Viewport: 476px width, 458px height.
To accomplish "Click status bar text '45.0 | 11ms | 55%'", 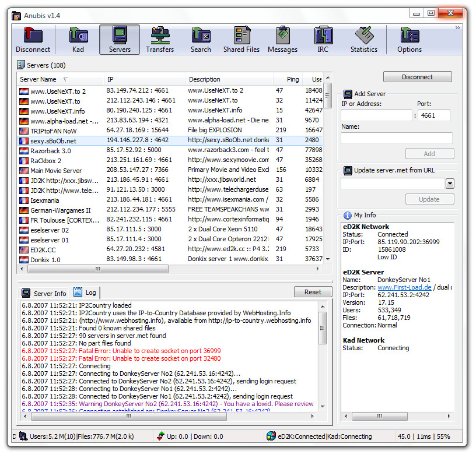I will (423, 436).
